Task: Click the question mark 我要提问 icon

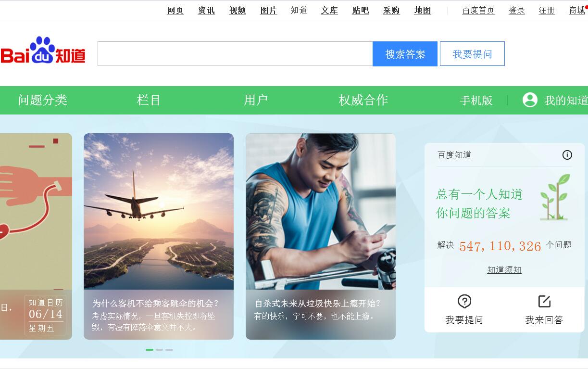Action: click(x=464, y=302)
